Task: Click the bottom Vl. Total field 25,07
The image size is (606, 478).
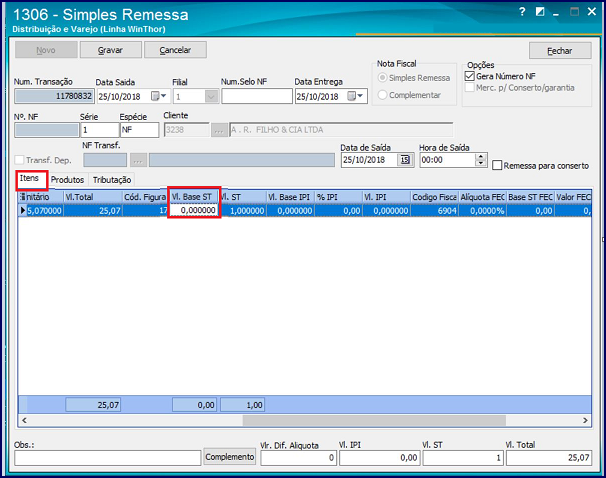Action: click(x=549, y=458)
